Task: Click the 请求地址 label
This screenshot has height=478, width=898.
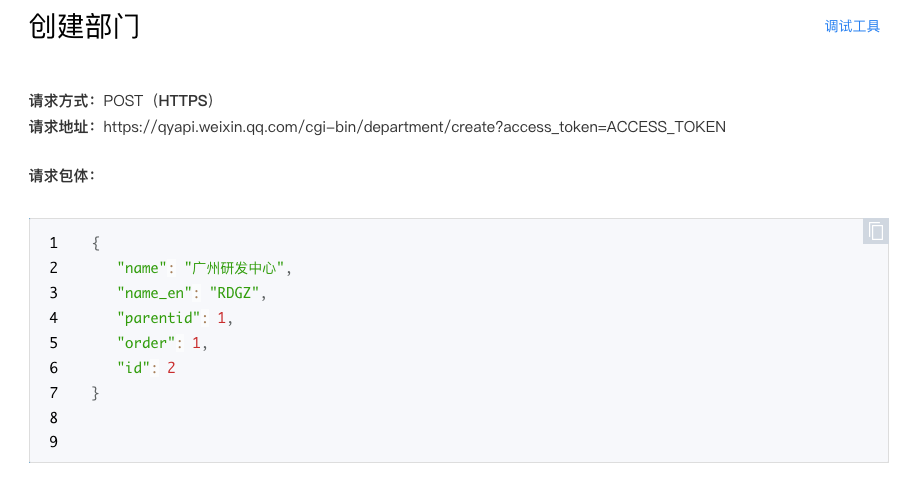Action: [62, 127]
